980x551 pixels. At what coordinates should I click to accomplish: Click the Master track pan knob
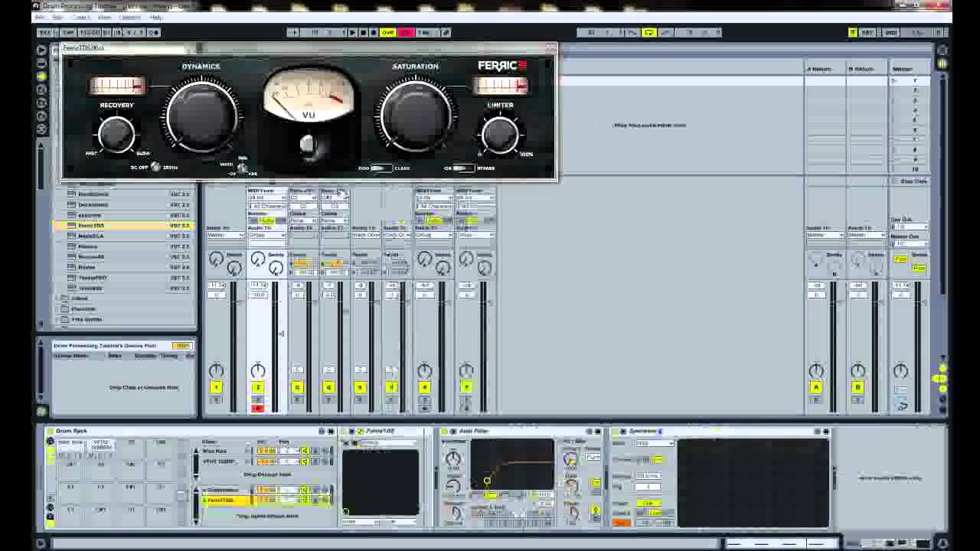(900, 371)
